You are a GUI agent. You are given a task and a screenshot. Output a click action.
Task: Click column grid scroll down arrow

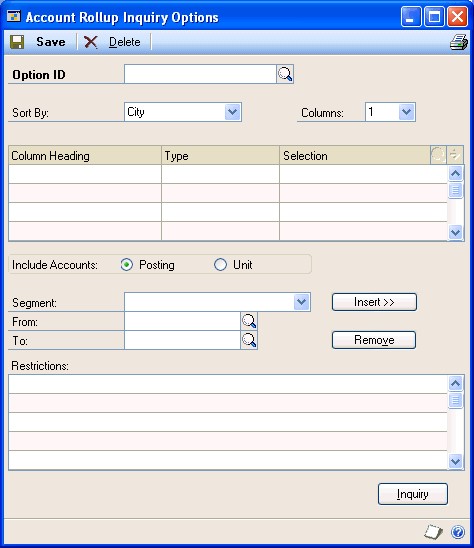click(455, 232)
